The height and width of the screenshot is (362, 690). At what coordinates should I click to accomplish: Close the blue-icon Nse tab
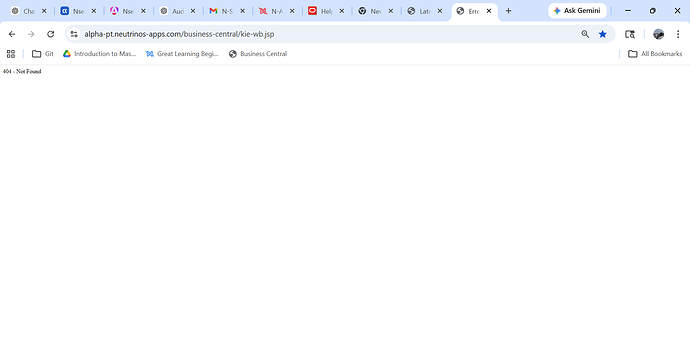tap(94, 11)
